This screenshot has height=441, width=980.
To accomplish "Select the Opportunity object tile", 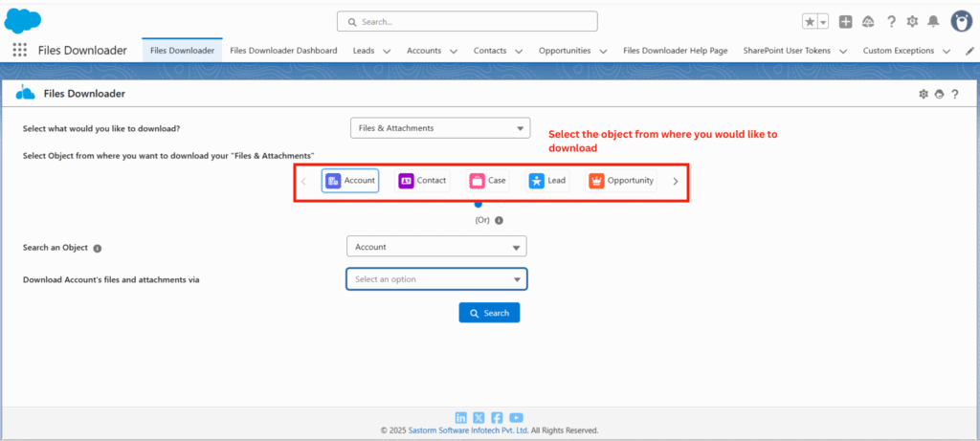I will pos(621,181).
